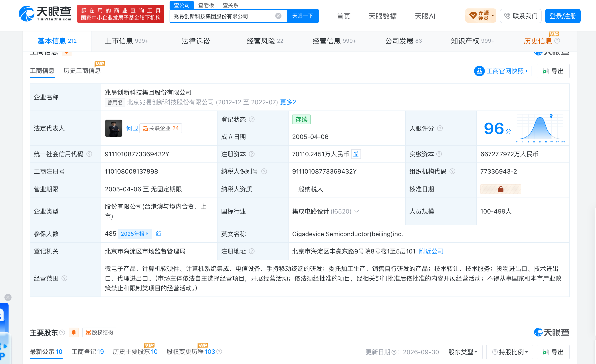Viewport: 596px width, 364px height.
Task: Click help icon next to 纳税人识别号
Action: coord(264,172)
